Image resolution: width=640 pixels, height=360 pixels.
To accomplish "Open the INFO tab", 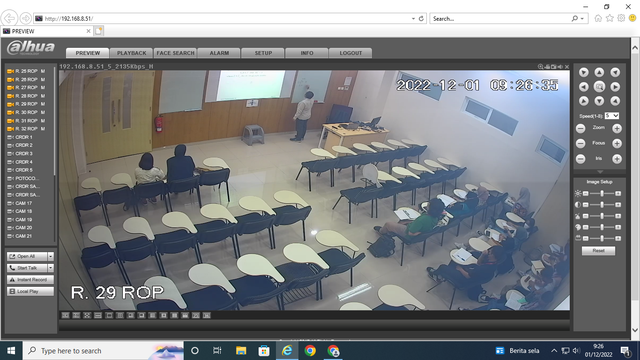I will pyautogui.click(x=307, y=53).
